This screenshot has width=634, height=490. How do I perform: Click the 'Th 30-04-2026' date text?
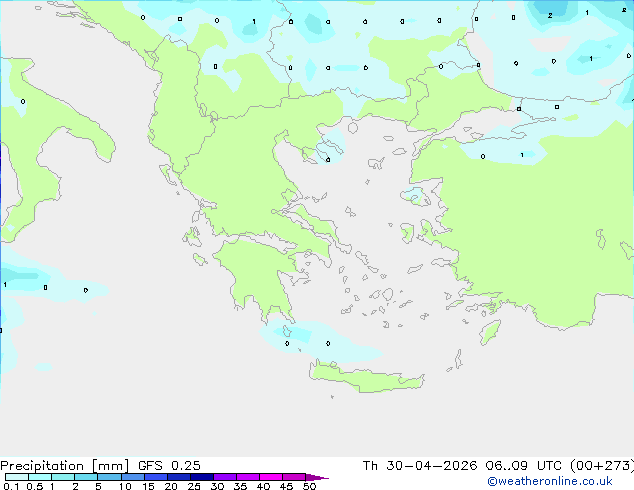420,466
